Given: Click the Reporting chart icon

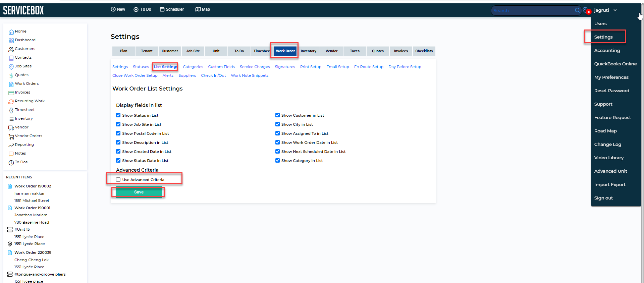Looking at the screenshot, I should (x=11, y=145).
